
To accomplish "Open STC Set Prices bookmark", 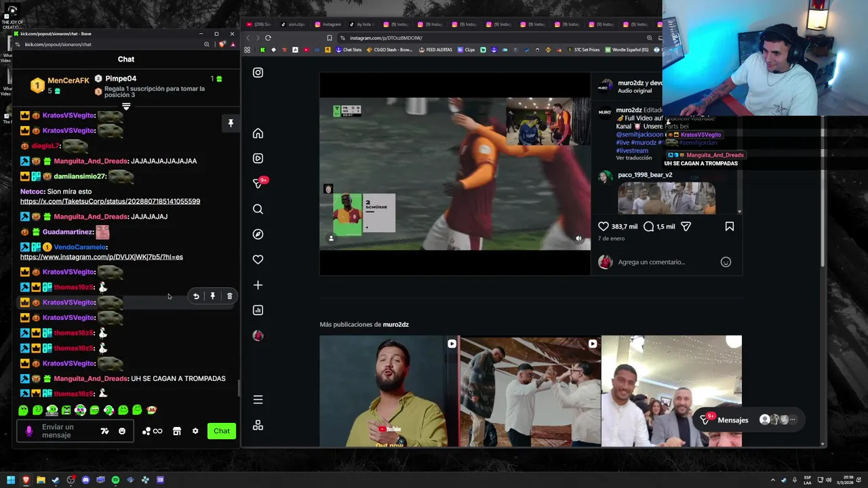I will (x=583, y=49).
